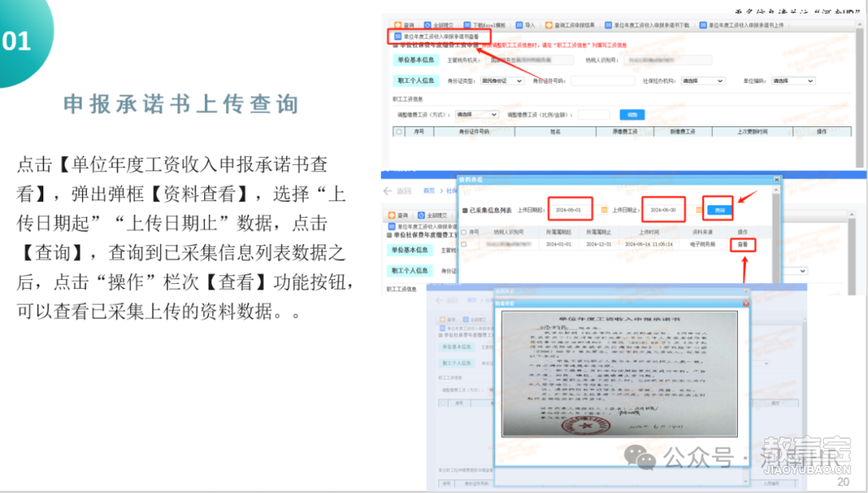Click the 姓名 column header
This screenshot has height=493, width=868.
tap(555, 132)
